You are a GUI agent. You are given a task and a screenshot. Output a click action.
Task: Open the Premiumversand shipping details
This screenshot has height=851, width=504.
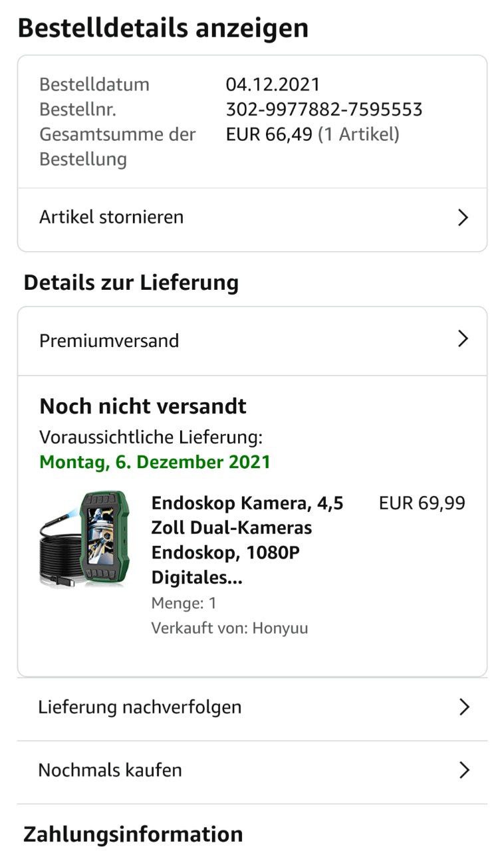(x=109, y=340)
